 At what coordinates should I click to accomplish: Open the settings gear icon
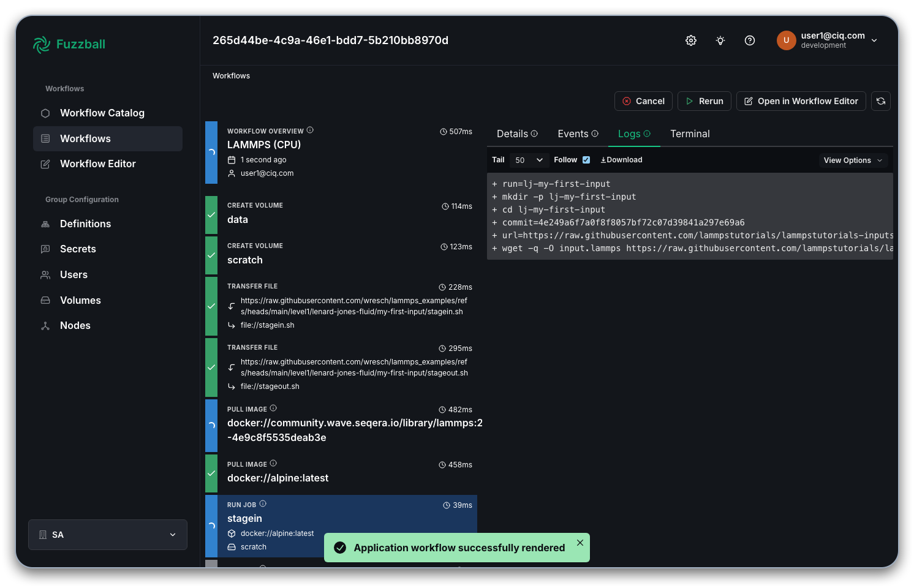point(691,40)
